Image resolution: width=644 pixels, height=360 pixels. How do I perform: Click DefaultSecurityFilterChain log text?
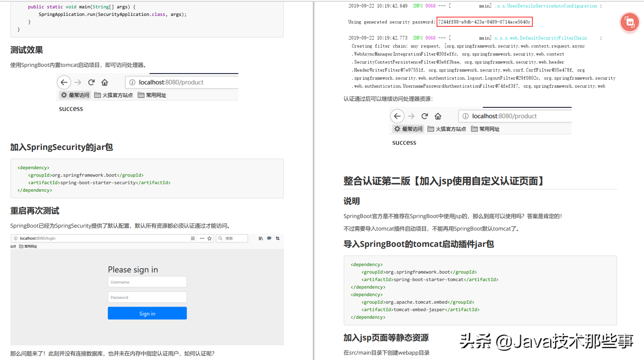[x=541, y=38]
